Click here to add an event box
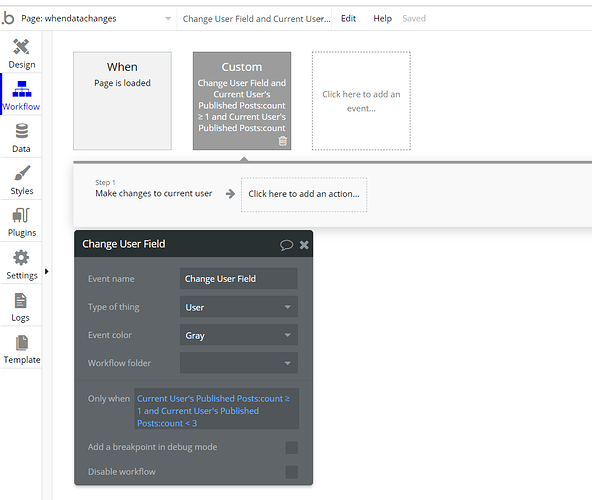Image resolution: width=592 pixels, height=500 pixels. [x=361, y=101]
